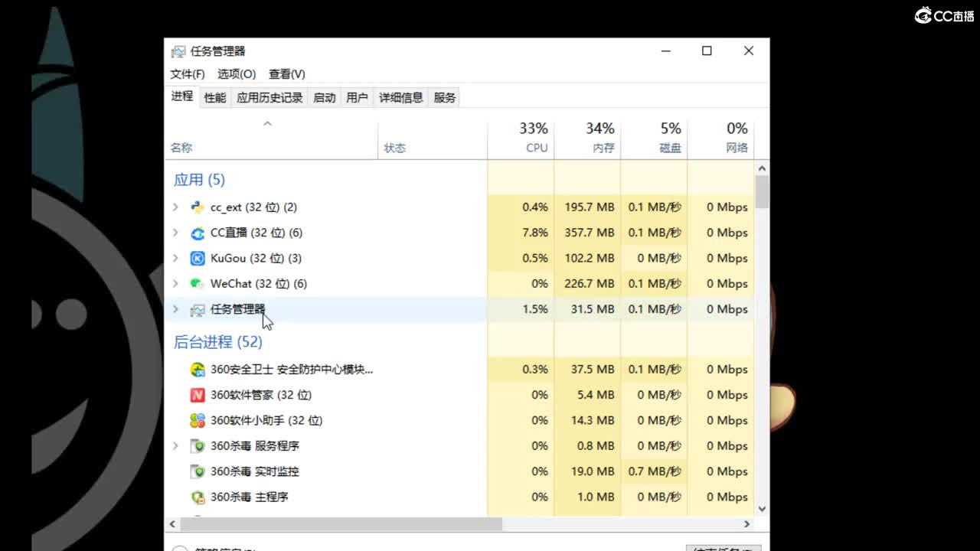The width and height of the screenshot is (980, 551).
Task: Switch to the 应用历史记录 tab
Action: [x=269, y=98]
